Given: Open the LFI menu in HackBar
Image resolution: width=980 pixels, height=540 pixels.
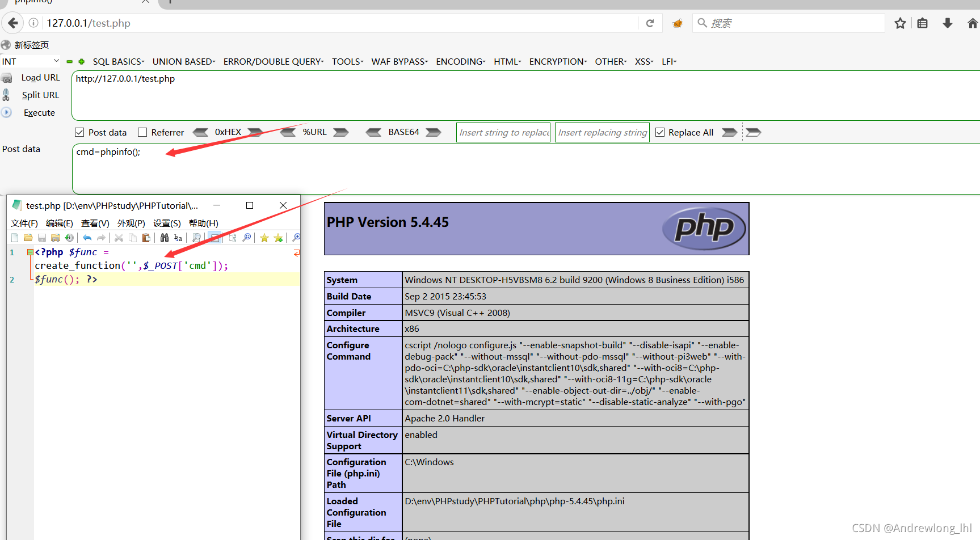Looking at the screenshot, I should 670,61.
